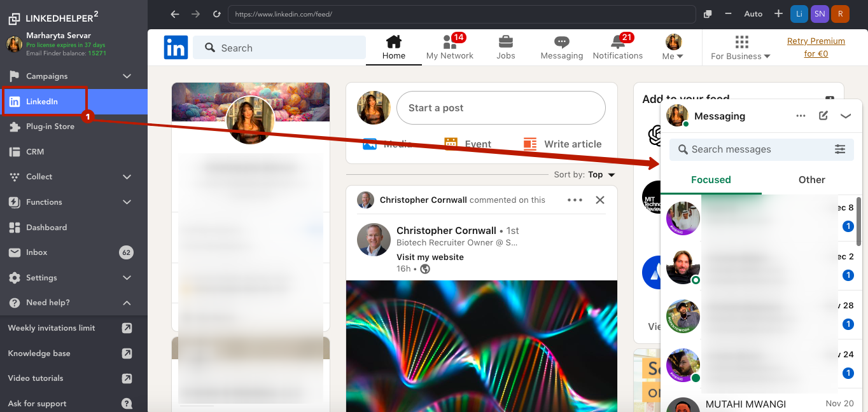Viewport: 868px width, 412px height.
Task: Click the back navigation arrow
Action: coord(174,13)
